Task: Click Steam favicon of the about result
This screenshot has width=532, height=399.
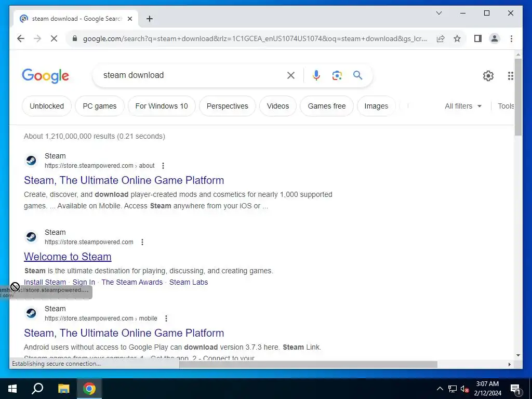Action: [x=31, y=160]
